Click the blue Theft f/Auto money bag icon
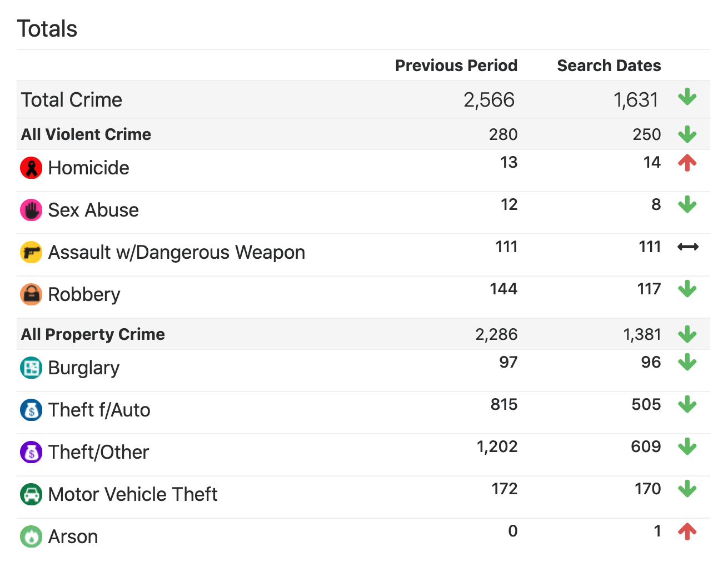This screenshot has width=728, height=562. coord(31,410)
